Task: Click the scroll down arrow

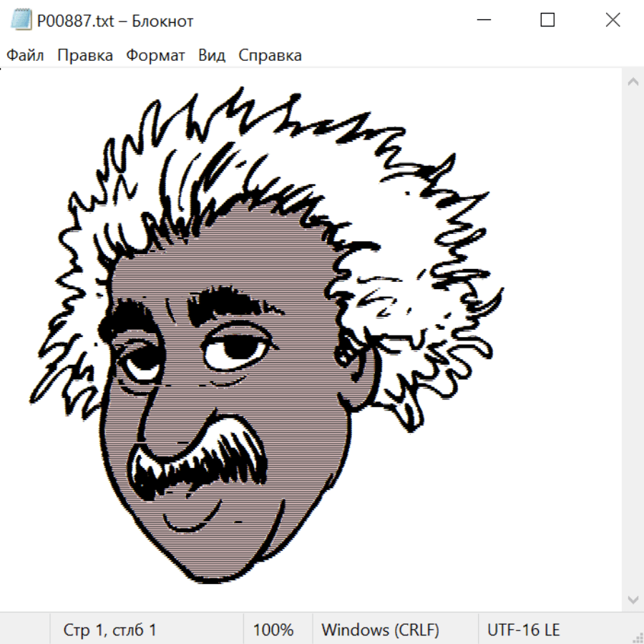Action: click(633, 599)
